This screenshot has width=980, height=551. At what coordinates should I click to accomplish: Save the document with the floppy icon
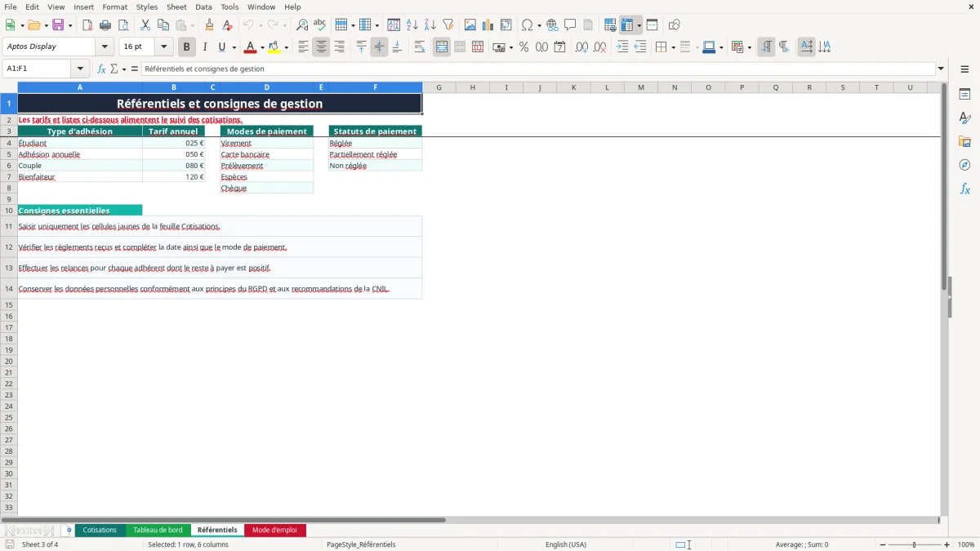click(x=58, y=25)
